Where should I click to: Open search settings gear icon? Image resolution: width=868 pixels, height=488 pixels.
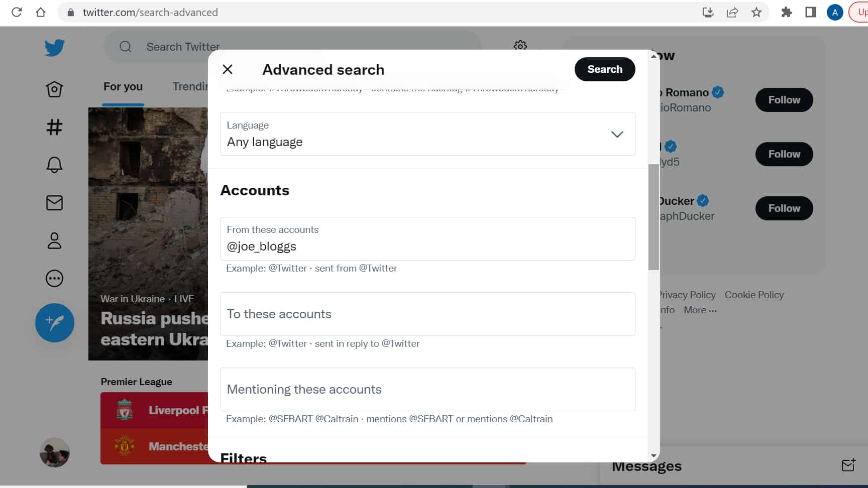(520, 46)
